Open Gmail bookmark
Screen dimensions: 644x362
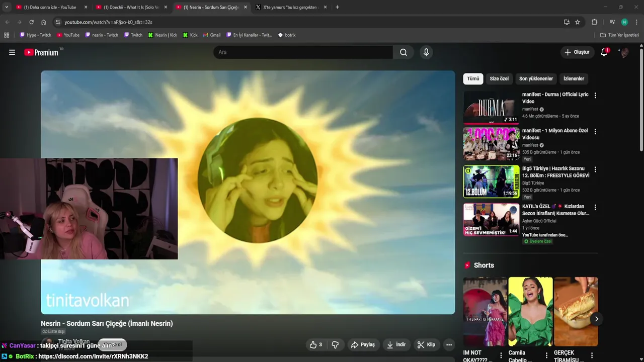click(212, 35)
